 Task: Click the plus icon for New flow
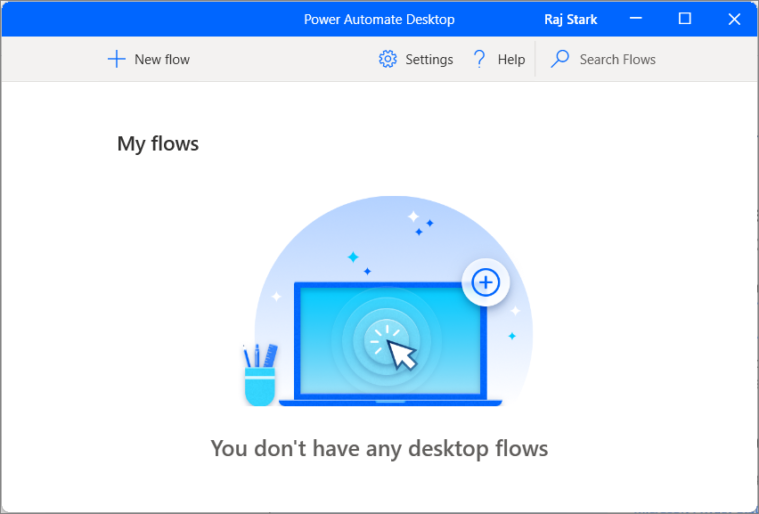(116, 60)
